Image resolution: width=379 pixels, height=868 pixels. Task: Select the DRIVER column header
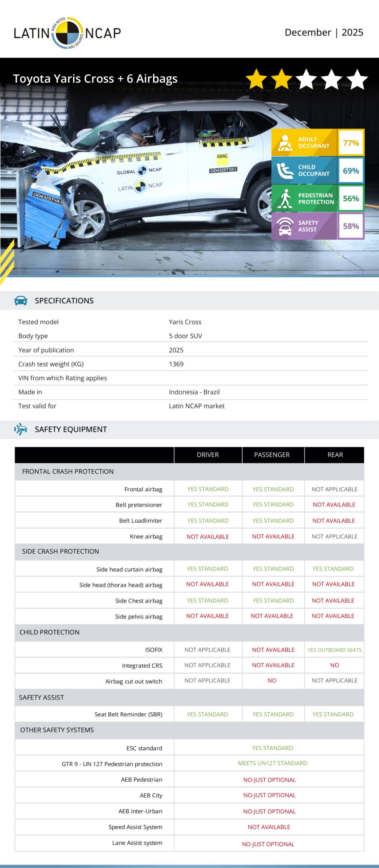point(208,455)
